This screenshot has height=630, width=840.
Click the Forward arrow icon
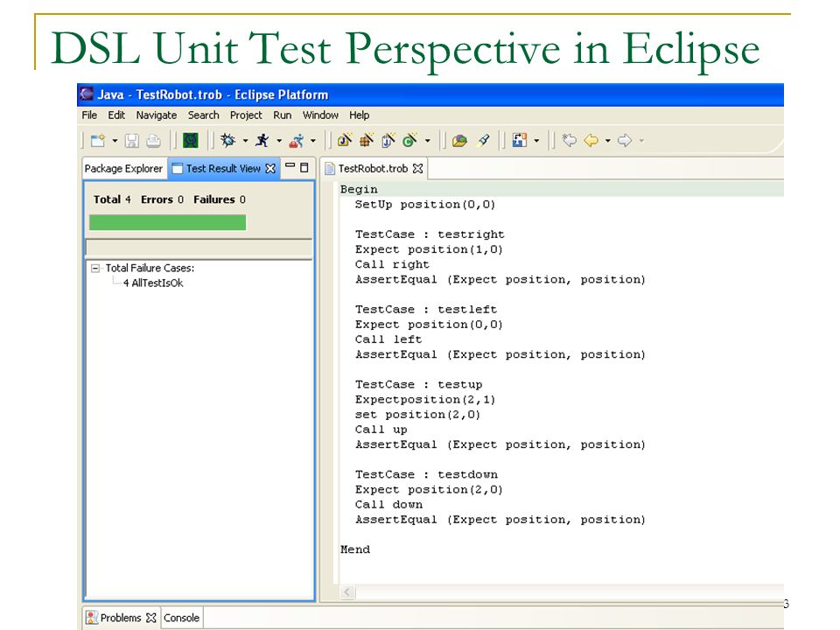[x=625, y=140]
